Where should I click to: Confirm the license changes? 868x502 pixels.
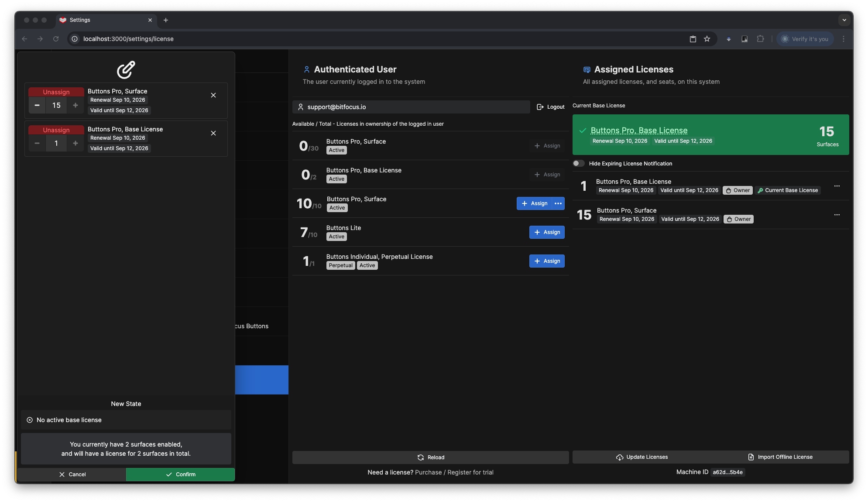coord(181,474)
